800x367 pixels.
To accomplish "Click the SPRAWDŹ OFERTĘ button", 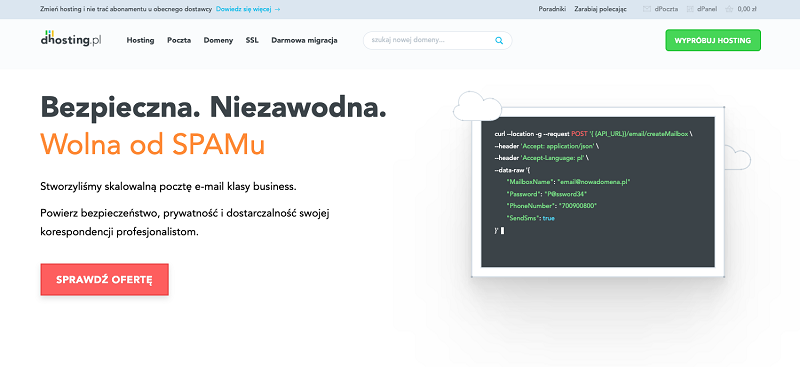I will (105, 280).
